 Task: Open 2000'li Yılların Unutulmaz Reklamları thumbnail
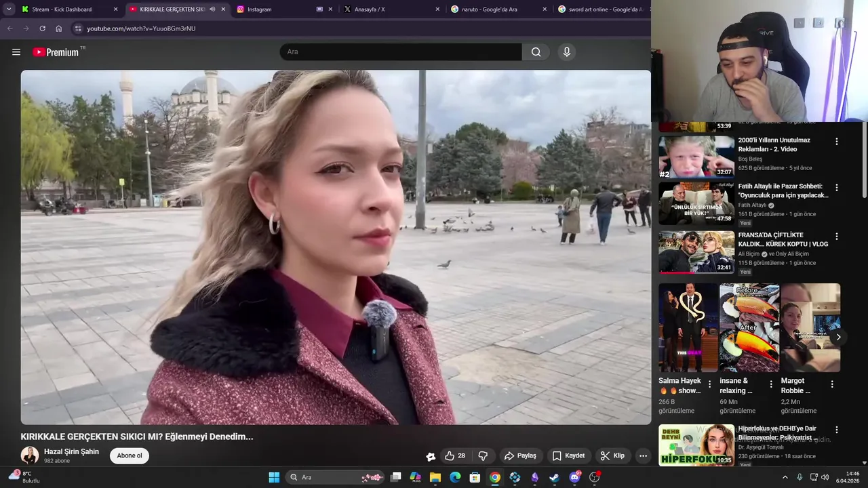click(696, 157)
